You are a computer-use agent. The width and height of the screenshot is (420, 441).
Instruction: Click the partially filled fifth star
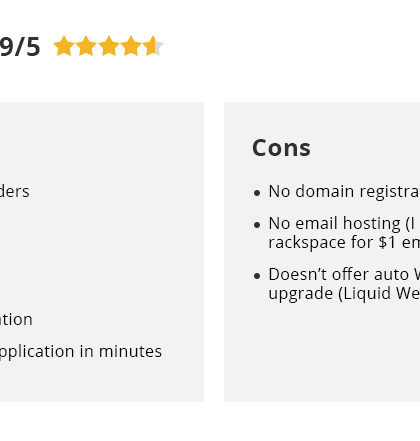153,46
